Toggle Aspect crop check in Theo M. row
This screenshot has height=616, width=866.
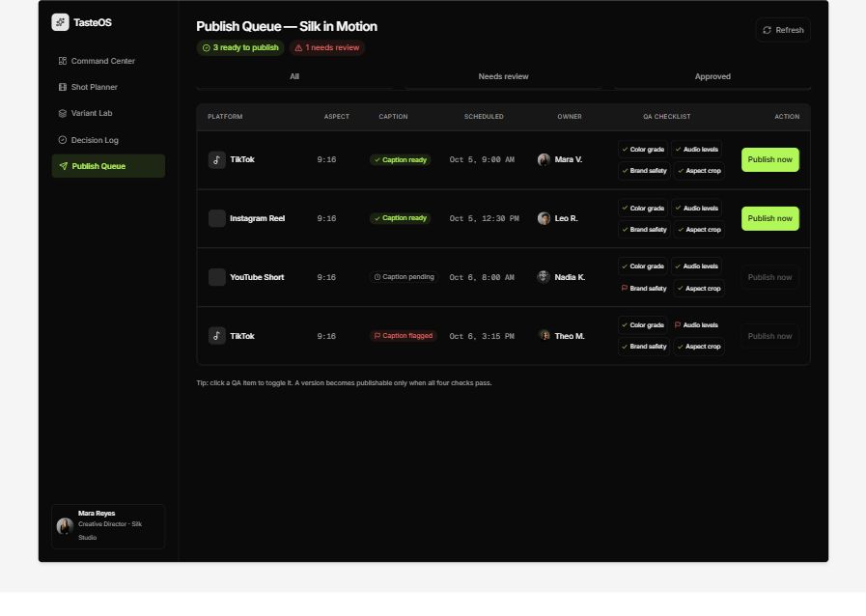click(x=699, y=347)
